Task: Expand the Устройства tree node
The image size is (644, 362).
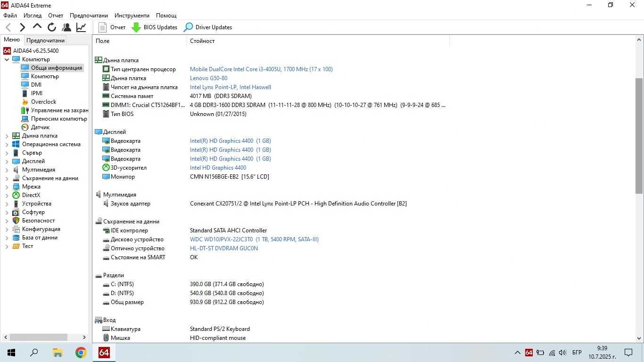Action: 7,204
